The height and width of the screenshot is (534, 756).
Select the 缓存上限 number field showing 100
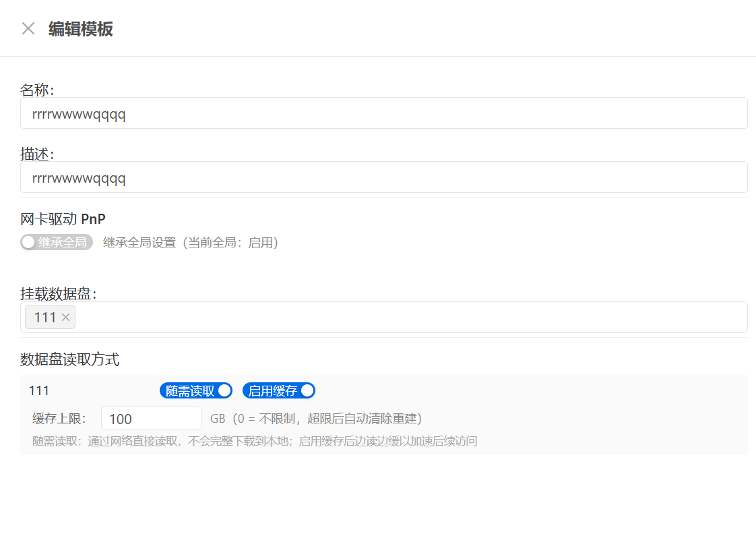coord(151,419)
